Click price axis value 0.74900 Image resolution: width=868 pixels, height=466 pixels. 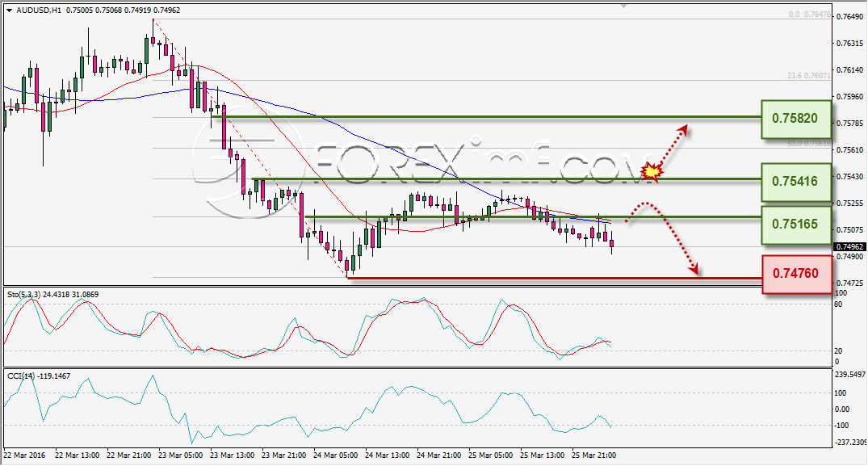coord(849,256)
